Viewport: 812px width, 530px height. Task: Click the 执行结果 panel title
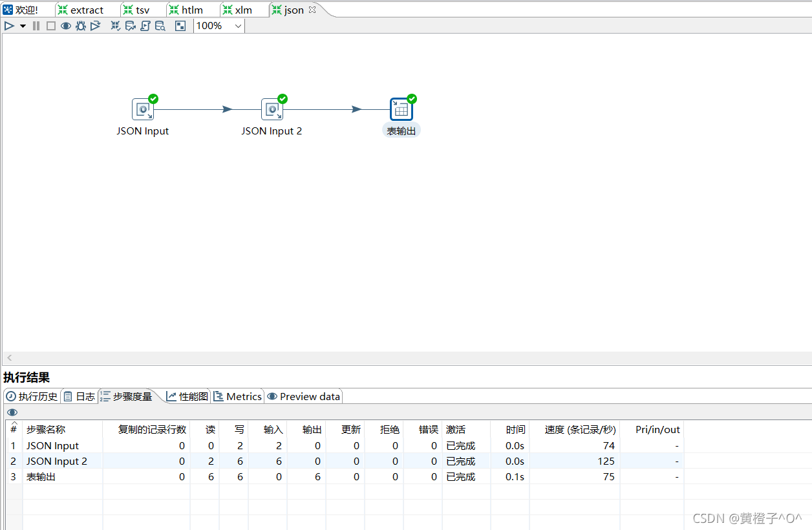click(x=27, y=377)
